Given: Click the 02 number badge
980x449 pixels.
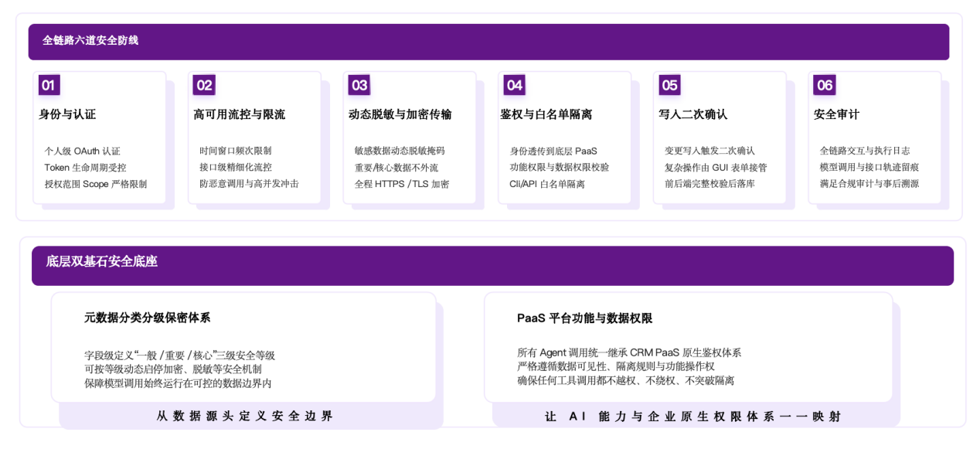Looking at the screenshot, I should (204, 85).
